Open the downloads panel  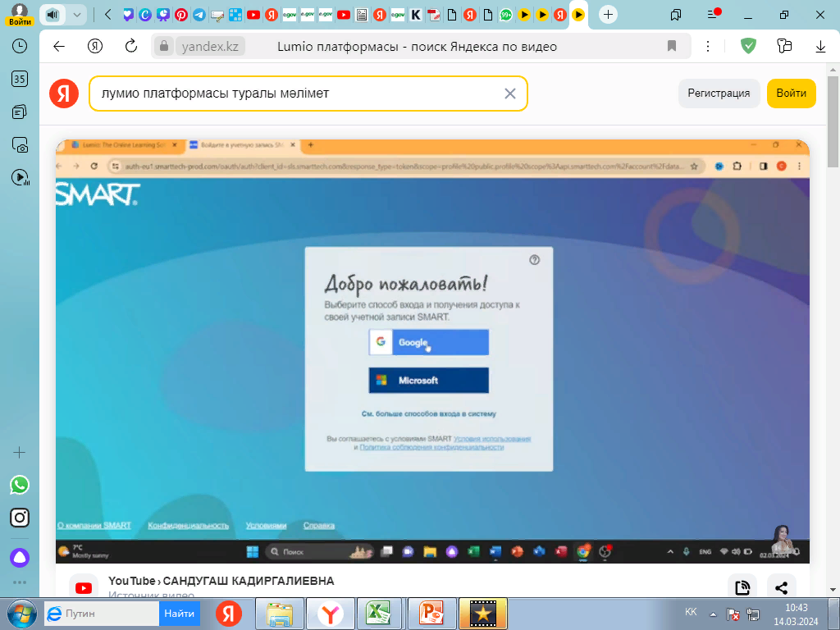(x=820, y=47)
